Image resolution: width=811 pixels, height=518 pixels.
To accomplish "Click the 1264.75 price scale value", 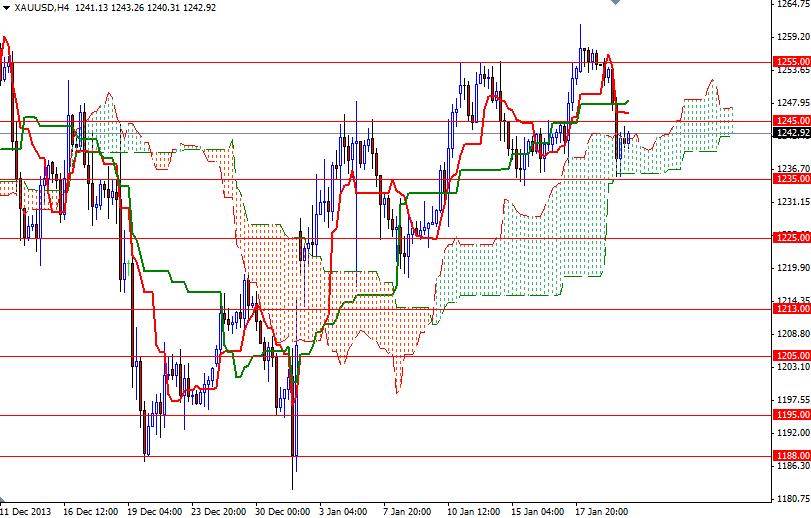I will point(793,3).
